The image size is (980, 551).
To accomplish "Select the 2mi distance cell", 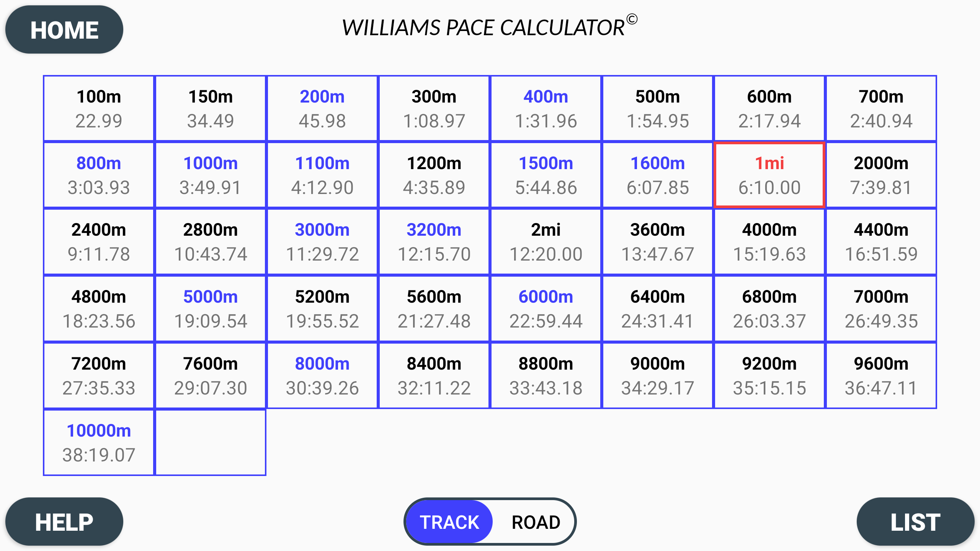I will [546, 230].
